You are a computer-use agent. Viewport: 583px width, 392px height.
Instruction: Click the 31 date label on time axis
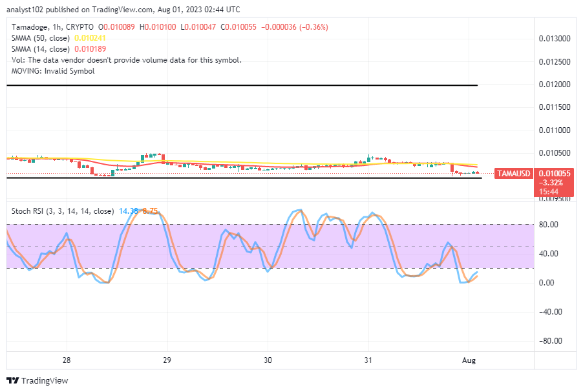(368, 360)
